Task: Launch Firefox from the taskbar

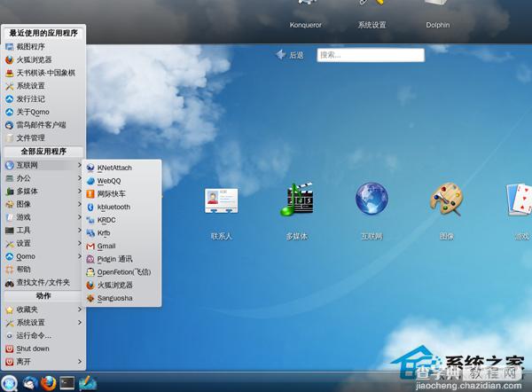Action: pos(49,383)
